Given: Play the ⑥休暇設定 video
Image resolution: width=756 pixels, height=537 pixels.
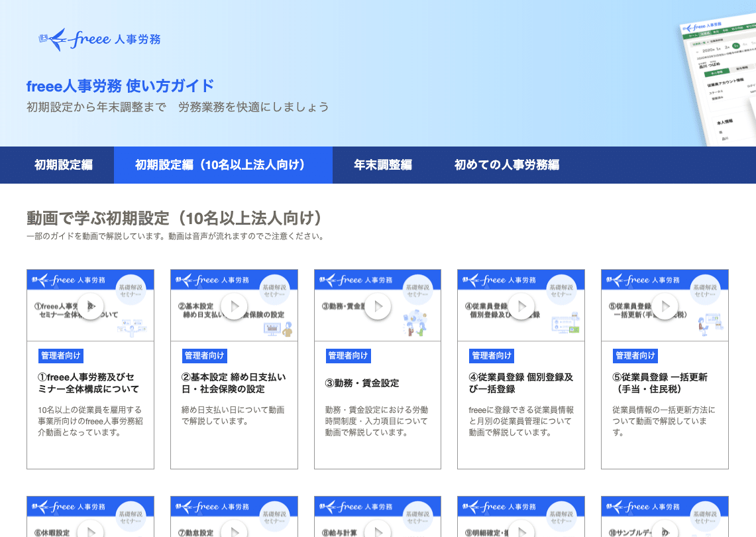Looking at the screenshot, I should (x=91, y=532).
